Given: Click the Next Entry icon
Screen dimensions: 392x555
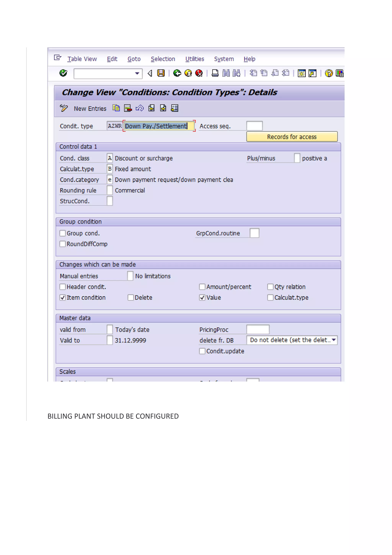Looking at the screenshot, I should (163, 108).
